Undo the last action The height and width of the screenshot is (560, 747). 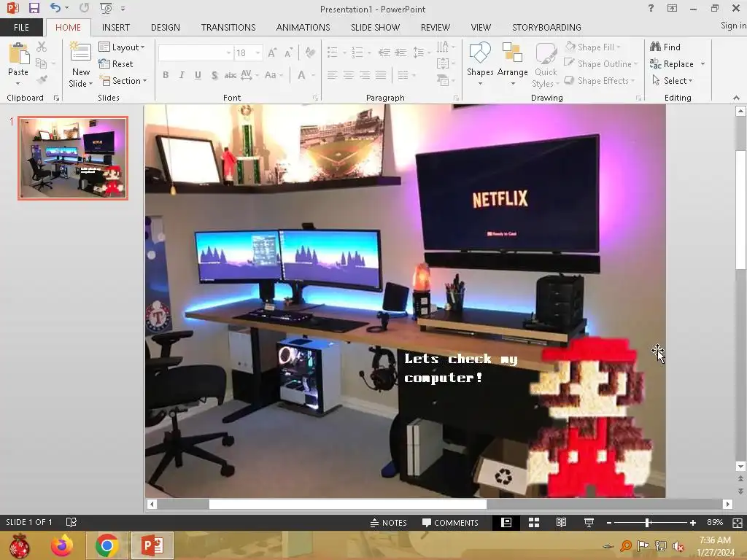click(55, 8)
